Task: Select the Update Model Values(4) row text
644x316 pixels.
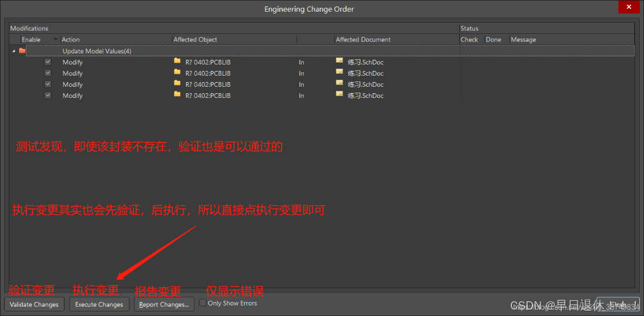Action: [x=97, y=52]
